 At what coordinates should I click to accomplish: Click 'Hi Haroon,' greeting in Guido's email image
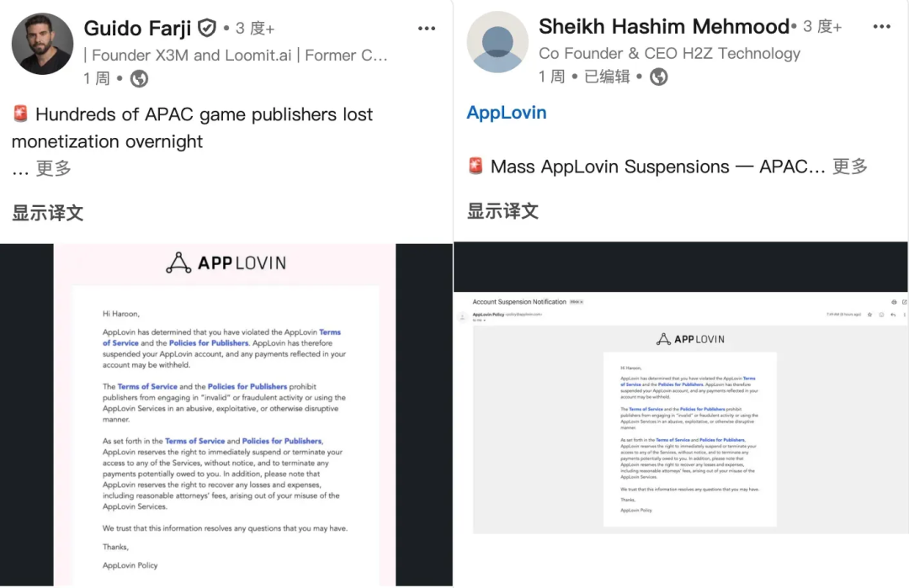pos(121,314)
